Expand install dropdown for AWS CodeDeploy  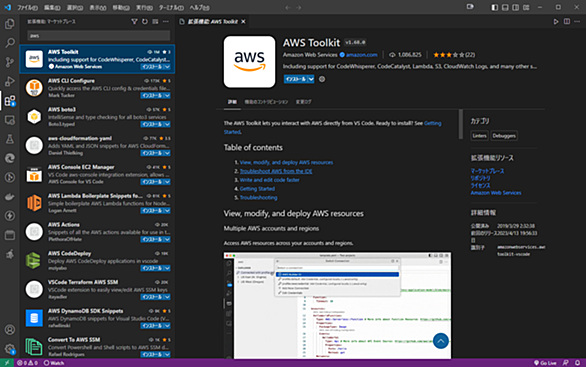(167, 268)
